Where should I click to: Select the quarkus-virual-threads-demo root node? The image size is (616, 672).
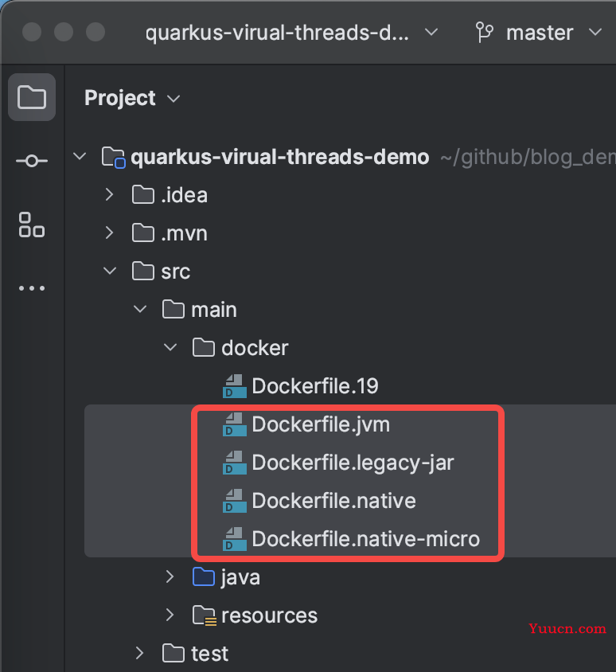pos(279,157)
